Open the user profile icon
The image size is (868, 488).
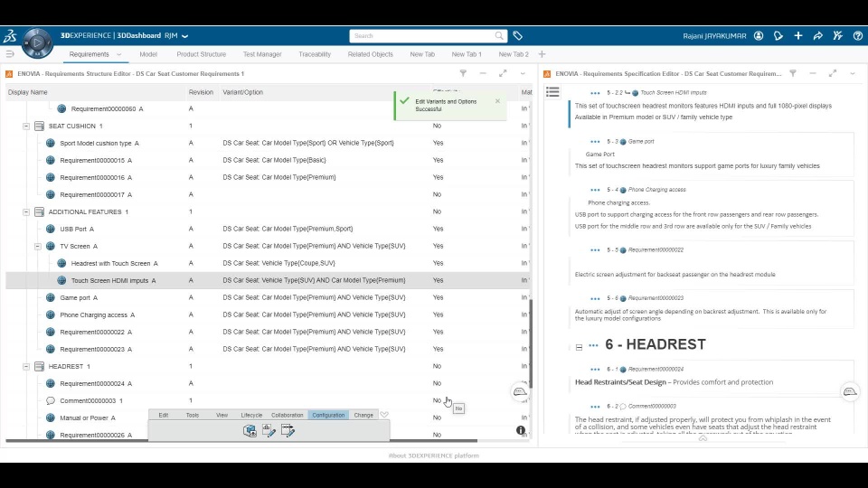click(759, 36)
